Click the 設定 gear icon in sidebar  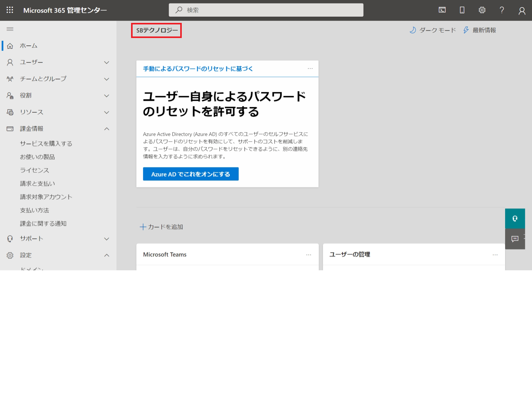tap(10, 255)
